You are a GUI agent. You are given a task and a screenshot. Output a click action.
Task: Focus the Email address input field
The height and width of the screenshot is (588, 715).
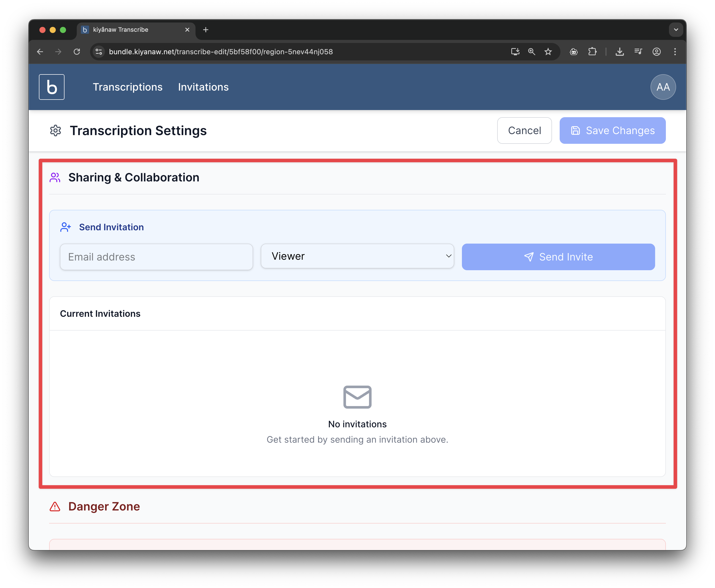click(156, 257)
